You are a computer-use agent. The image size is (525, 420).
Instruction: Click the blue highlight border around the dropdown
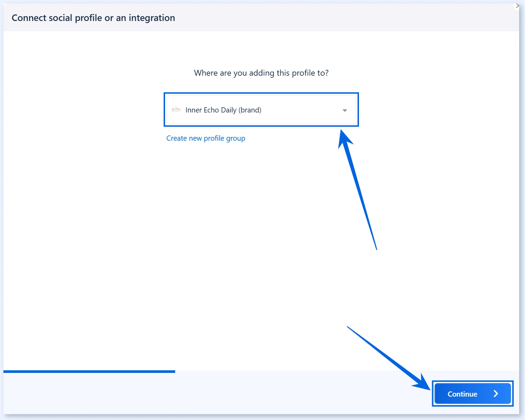point(261,93)
